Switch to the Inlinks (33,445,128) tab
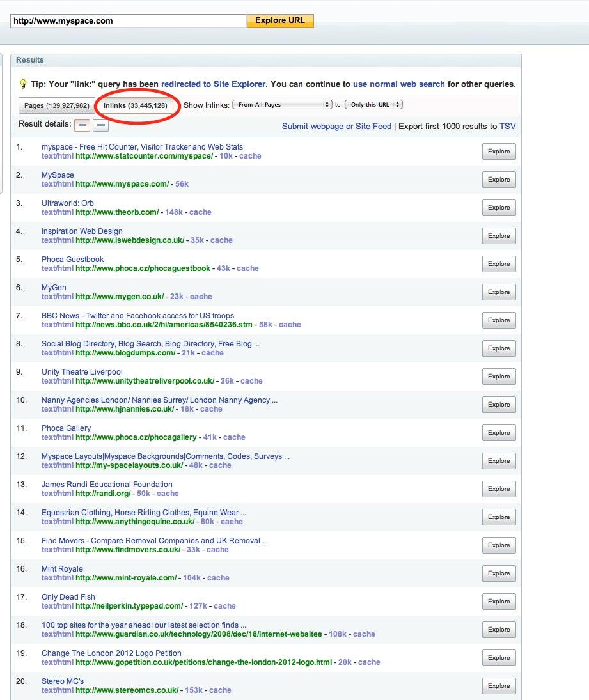 (x=136, y=106)
